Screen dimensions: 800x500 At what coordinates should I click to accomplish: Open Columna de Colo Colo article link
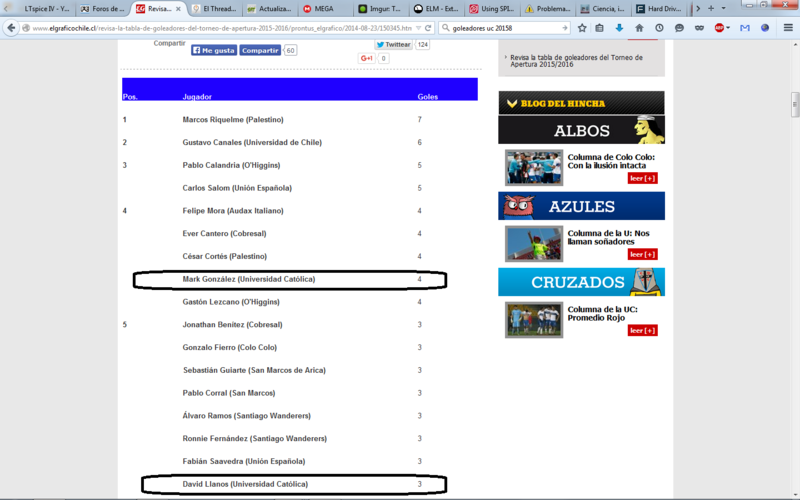pos(611,161)
